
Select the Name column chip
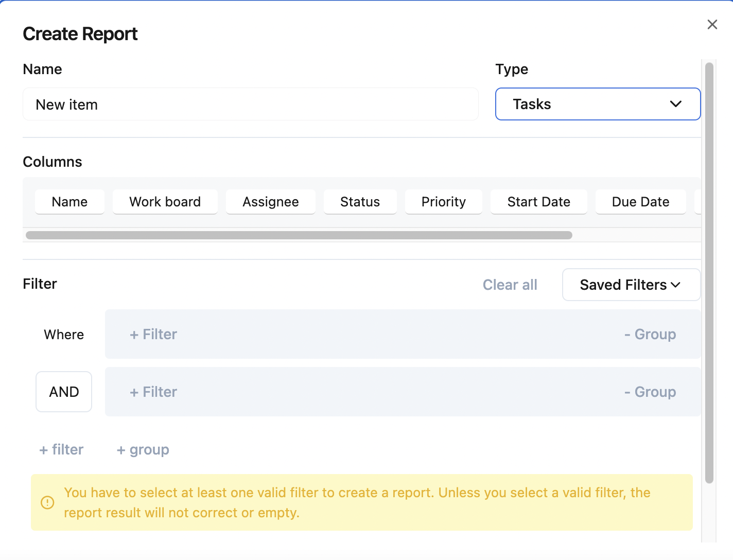point(69,202)
